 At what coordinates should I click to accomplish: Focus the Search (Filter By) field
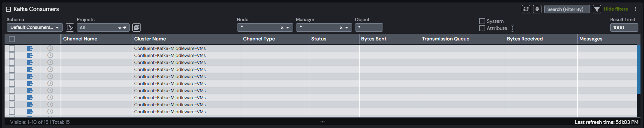(x=567, y=9)
